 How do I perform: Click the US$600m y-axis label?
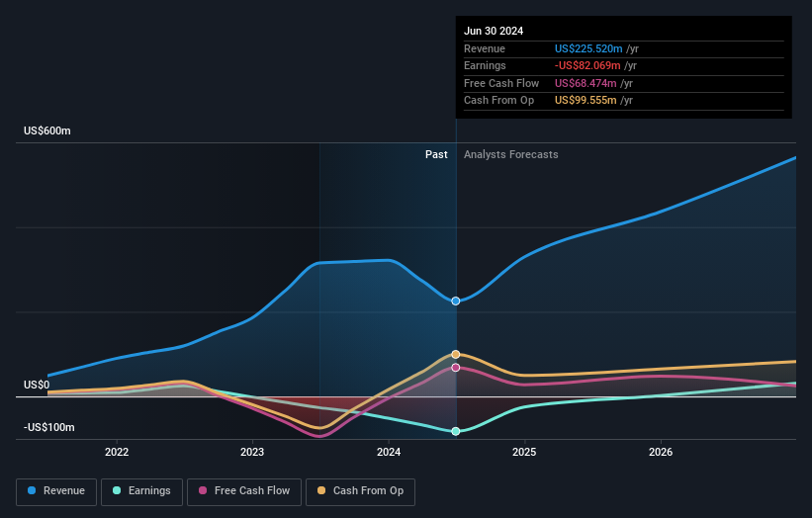(x=47, y=130)
